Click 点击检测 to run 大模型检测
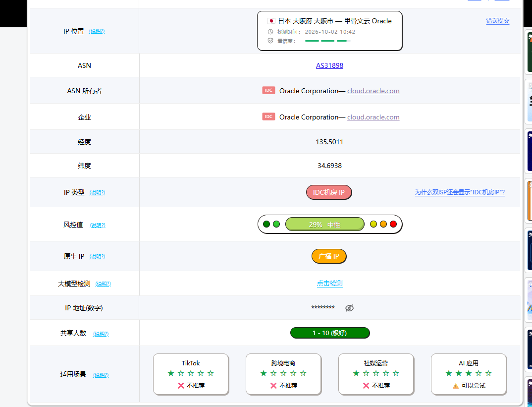The width and height of the screenshot is (532, 407). pos(330,284)
